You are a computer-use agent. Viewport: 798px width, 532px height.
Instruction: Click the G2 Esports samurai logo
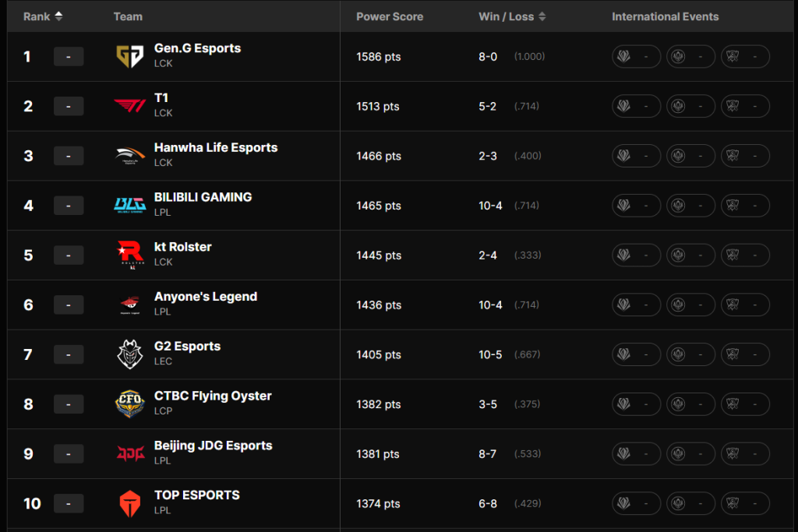[129, 354]
